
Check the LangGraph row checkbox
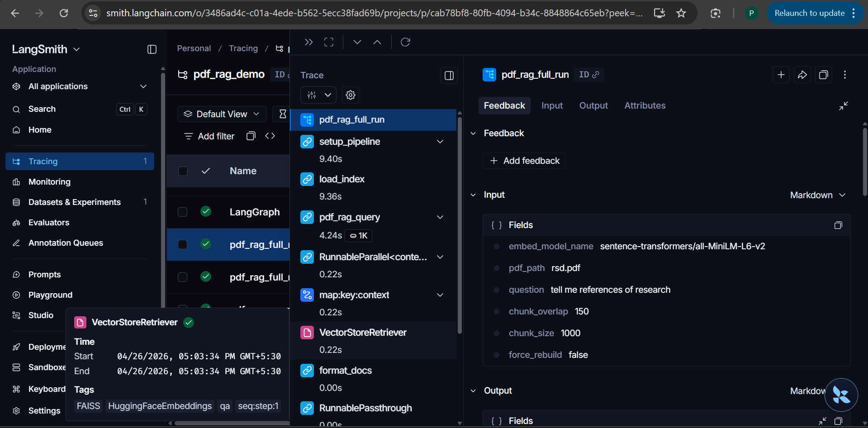pyautogui.click(x=183, y=212)
